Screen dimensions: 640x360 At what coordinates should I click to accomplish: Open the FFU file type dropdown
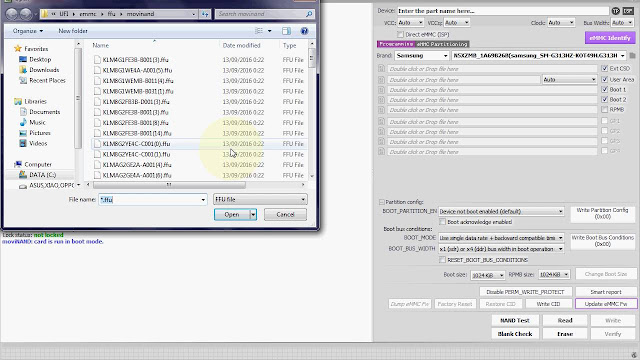260,200
